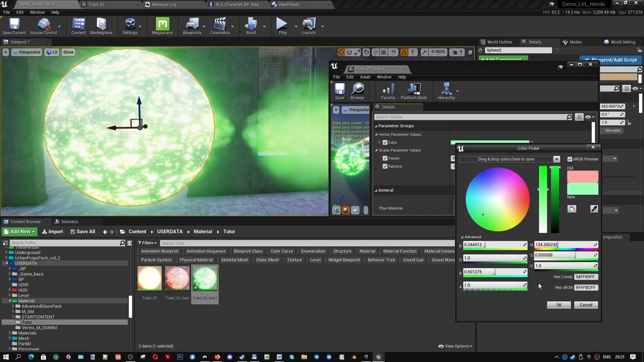Toggle the rotation snap angle icon
The image size is (644, 362).
404,52
